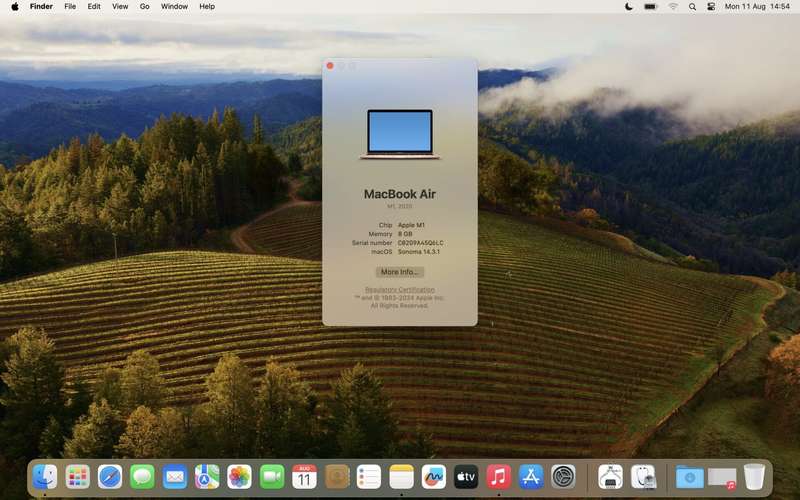
Task: Click minimized window thumbnail in Dock
Action: point(722,478)
